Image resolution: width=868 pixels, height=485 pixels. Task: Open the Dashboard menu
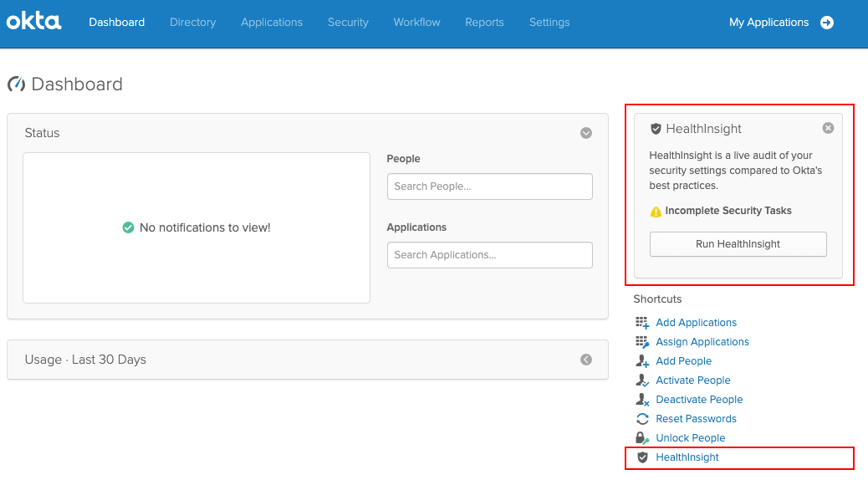(x=117, y=22)
